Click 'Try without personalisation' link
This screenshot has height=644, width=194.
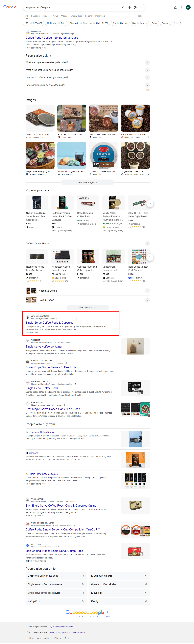pos(61,627)
